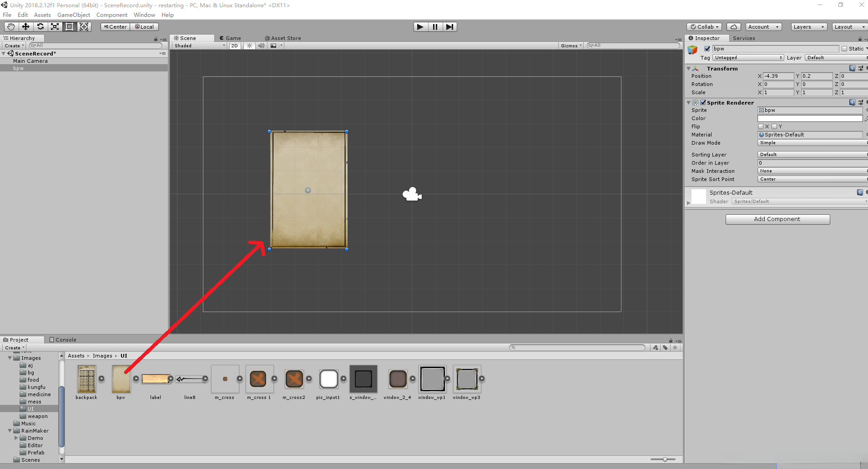
Task: Open the Layers button
Action: click(x=808, y=27)
